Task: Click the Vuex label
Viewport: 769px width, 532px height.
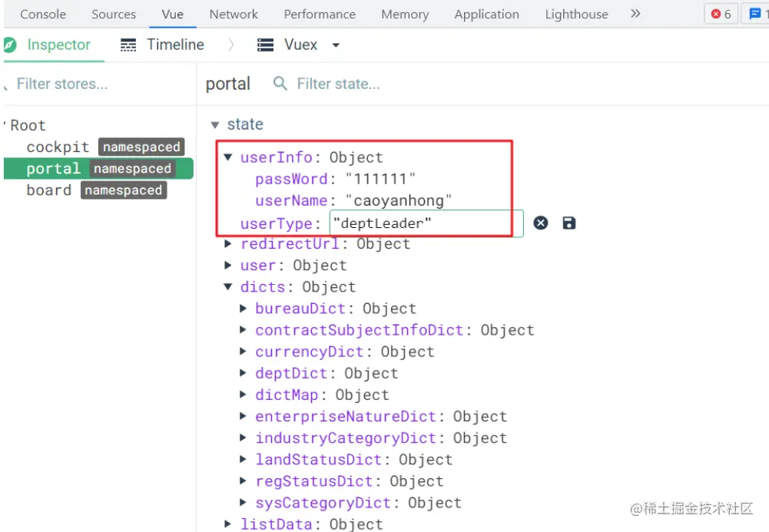Action: point(300,45)
